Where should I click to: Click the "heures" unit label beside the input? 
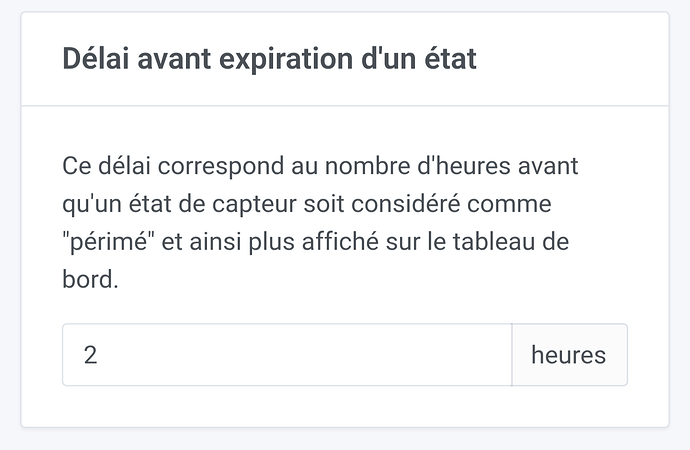tap(569, 355)
